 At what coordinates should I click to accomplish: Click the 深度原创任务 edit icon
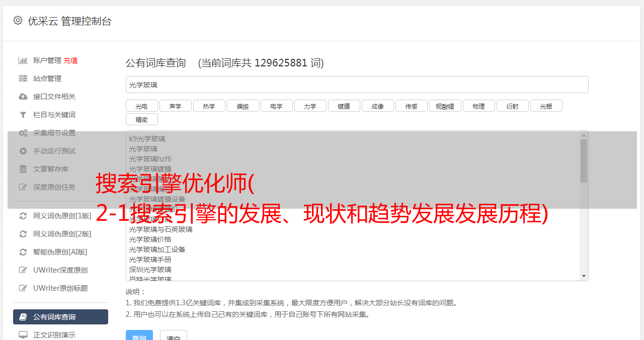coord(23,187)
